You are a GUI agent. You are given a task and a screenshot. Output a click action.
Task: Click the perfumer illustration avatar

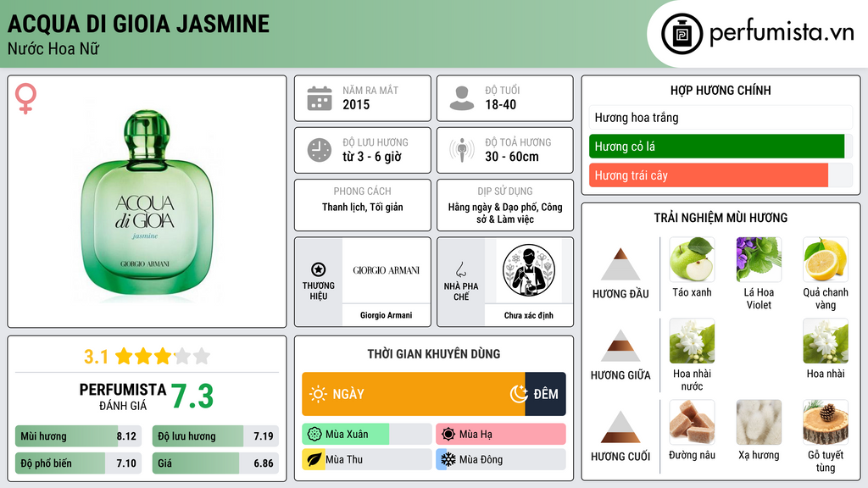(529, 270)
